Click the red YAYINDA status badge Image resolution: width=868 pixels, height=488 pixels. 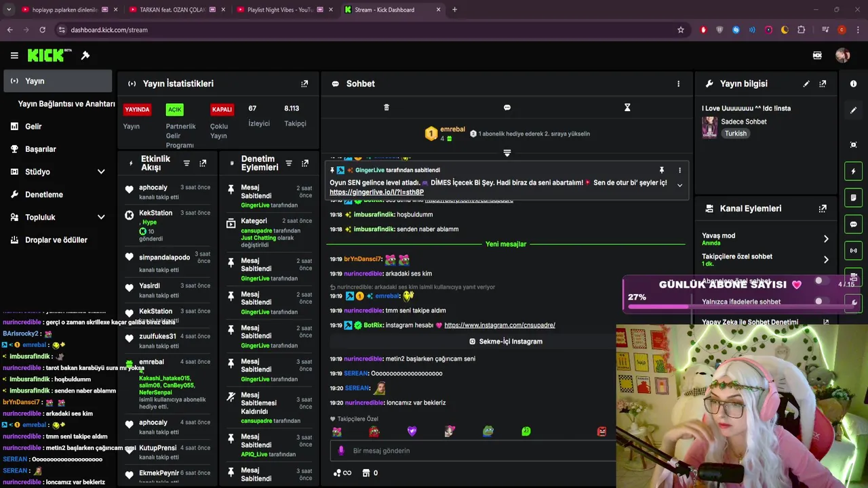coord(137,109)
